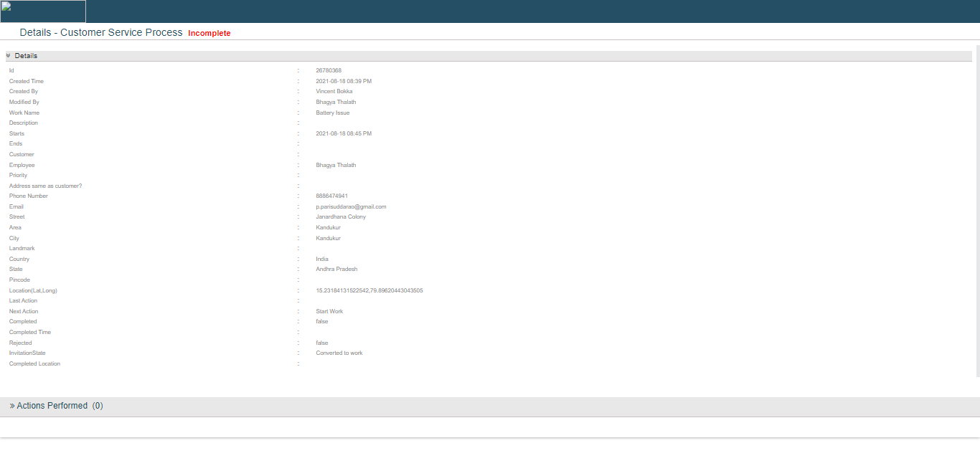This screenshot has width=980, height=471.
Task: Click the Location latitude longitude value
Action: coord(369,290)
